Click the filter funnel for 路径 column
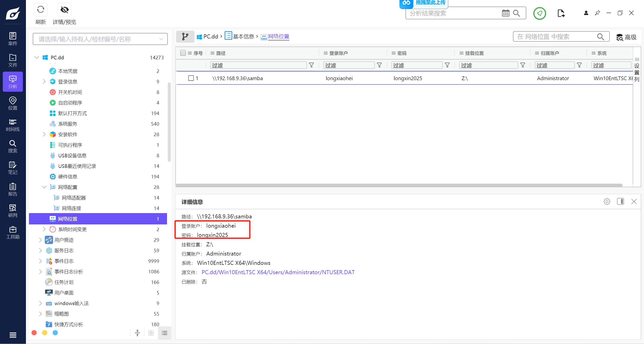 [311, 65]
